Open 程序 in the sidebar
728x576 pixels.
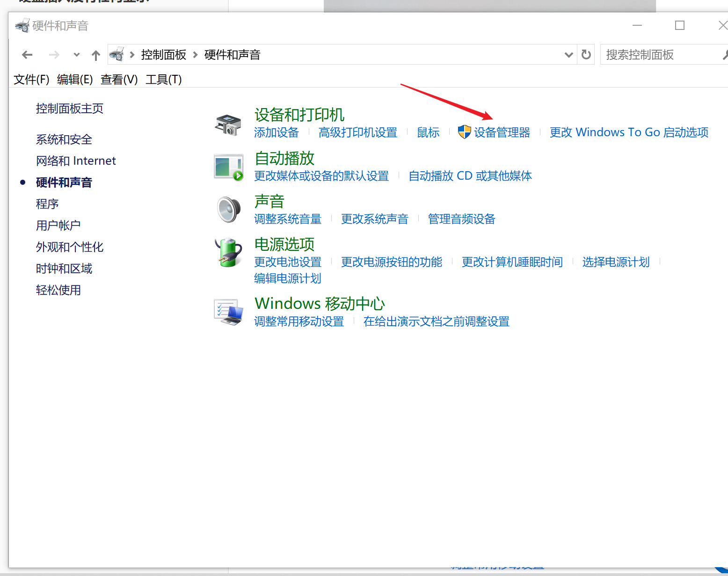click(47, 204)
